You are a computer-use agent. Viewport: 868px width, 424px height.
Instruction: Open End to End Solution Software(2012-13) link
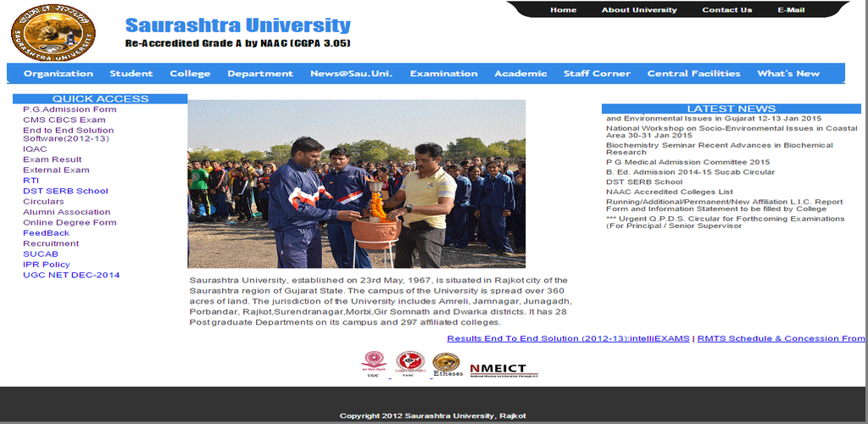click(x=68, y=135)
